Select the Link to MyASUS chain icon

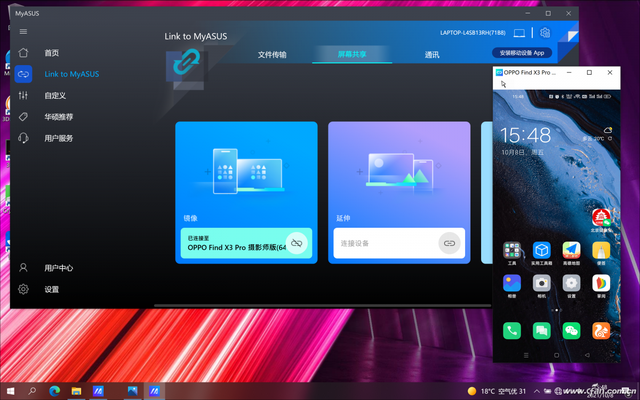tap(23, 74)
